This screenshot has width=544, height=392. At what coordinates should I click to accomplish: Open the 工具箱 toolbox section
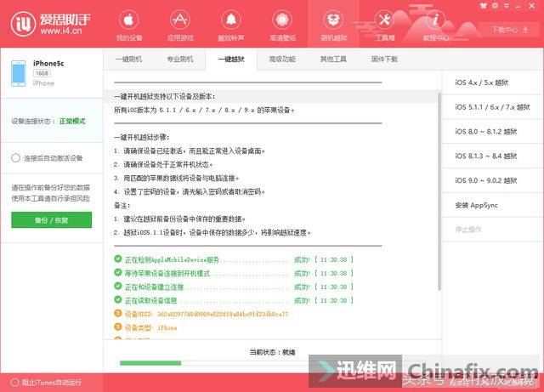[384, 25]
